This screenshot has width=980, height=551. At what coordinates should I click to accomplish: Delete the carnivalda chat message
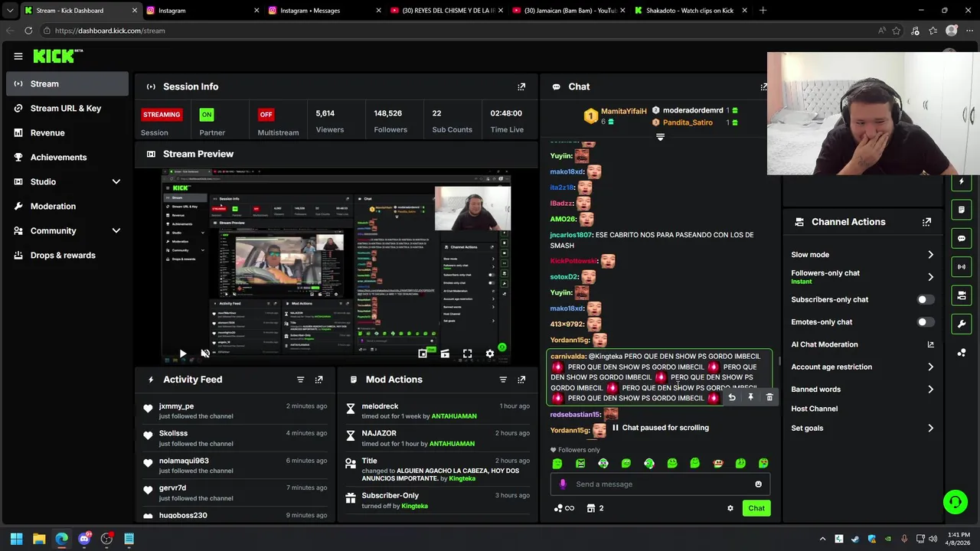769,397
